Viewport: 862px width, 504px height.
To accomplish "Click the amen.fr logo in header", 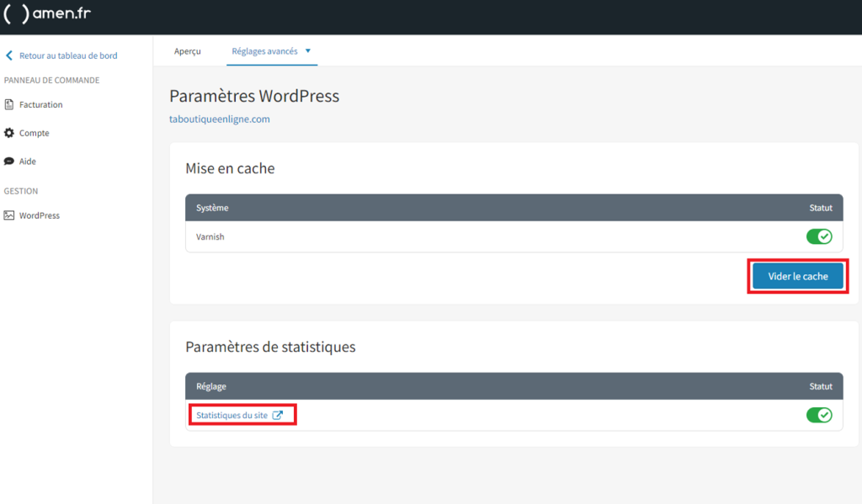I will (x=46, y=14).
